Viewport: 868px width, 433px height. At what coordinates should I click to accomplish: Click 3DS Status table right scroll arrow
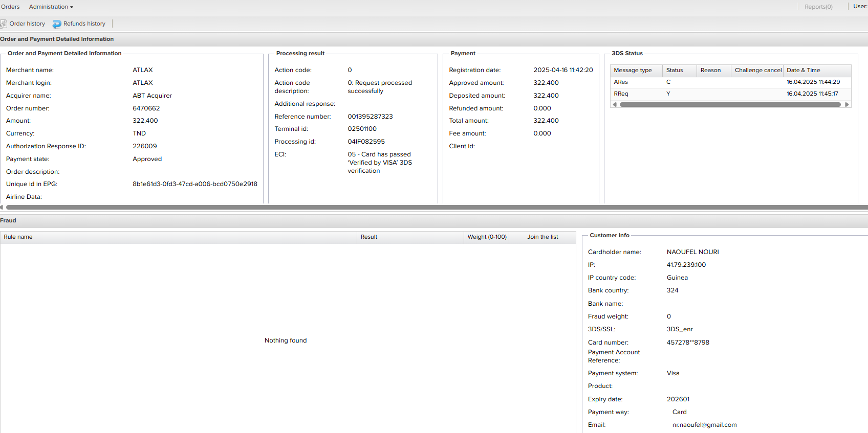click(x=847, y=104)
